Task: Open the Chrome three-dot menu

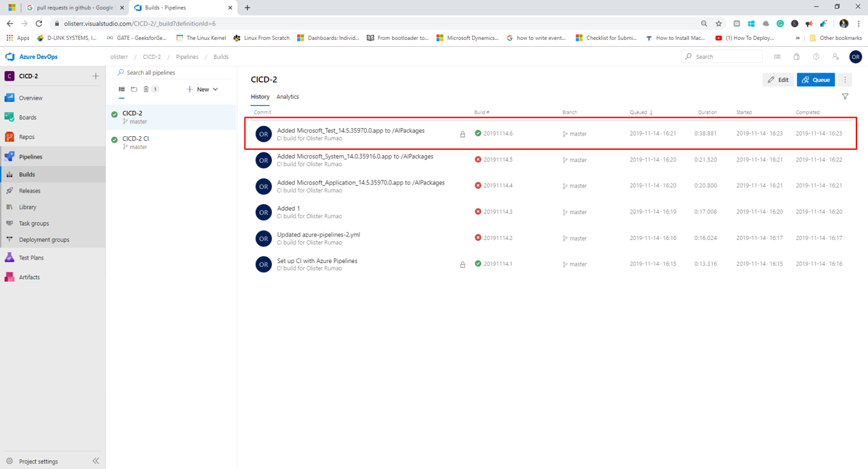Action: [859, 23]
